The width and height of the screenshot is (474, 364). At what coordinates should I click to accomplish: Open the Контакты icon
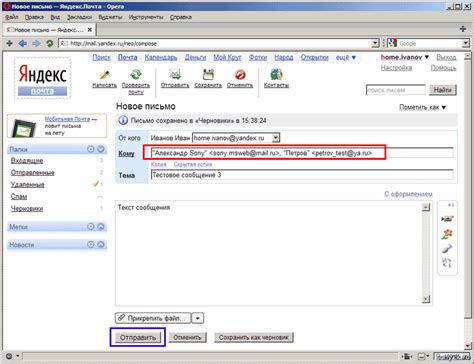pos(276,74)
